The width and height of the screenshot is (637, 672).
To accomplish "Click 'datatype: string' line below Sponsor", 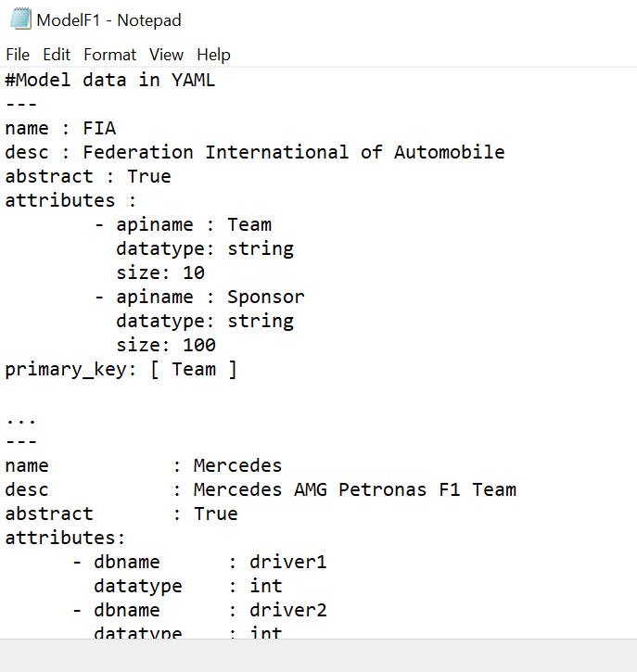I will [205, 321].
